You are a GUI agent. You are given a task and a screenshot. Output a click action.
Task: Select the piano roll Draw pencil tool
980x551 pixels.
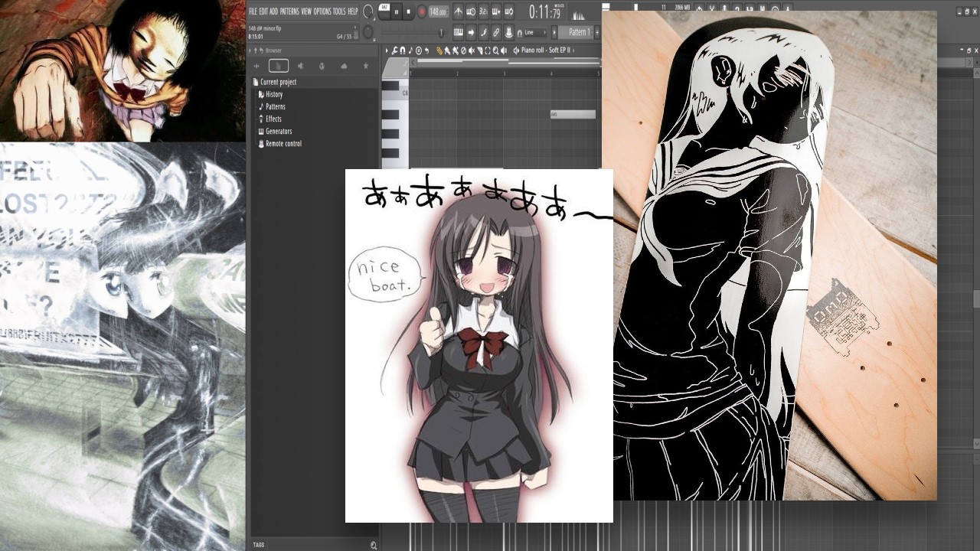click(439, 51)
